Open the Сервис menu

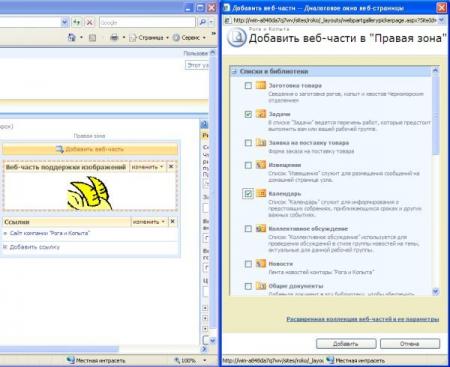click(190, 38)
